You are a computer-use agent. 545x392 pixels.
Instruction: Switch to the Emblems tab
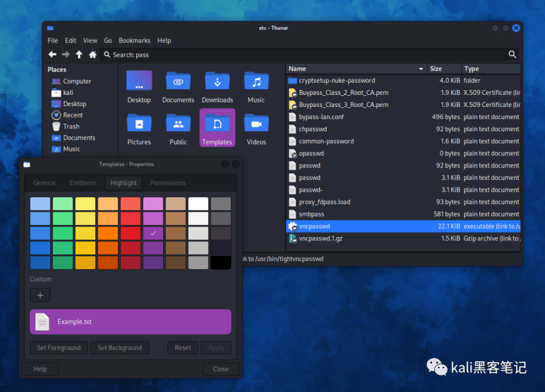click(x=83, y=183)
